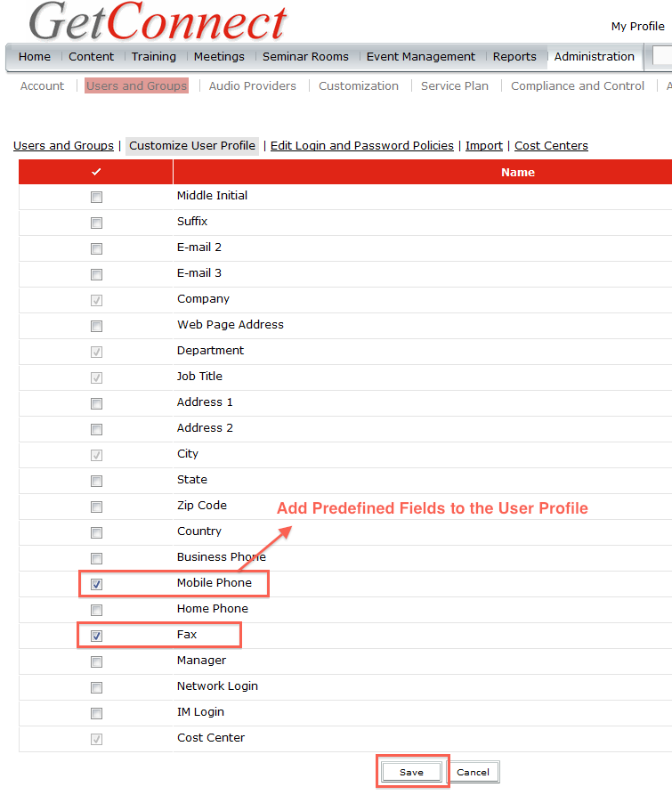Image resolution: width=672 pixels, height=803 pixels.
Task: Open the Content tab
Action: click(x=91, y=56)
